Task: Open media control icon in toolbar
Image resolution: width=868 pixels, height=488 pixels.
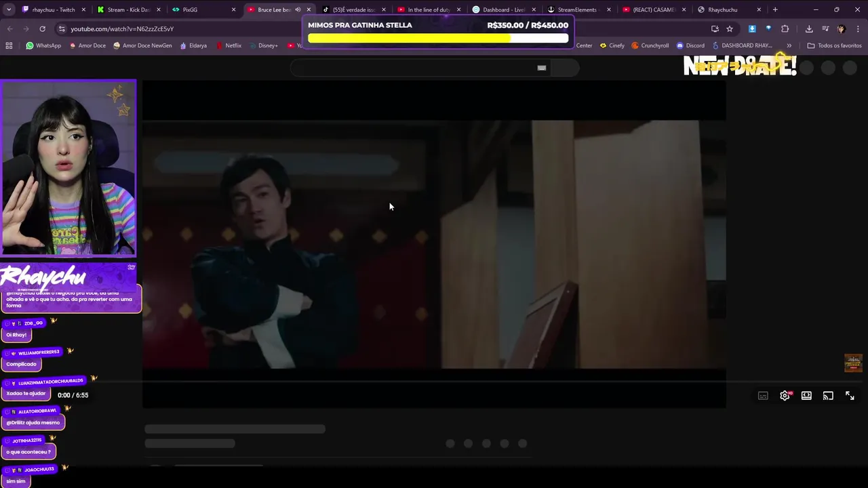Action: tap(825, 29)
